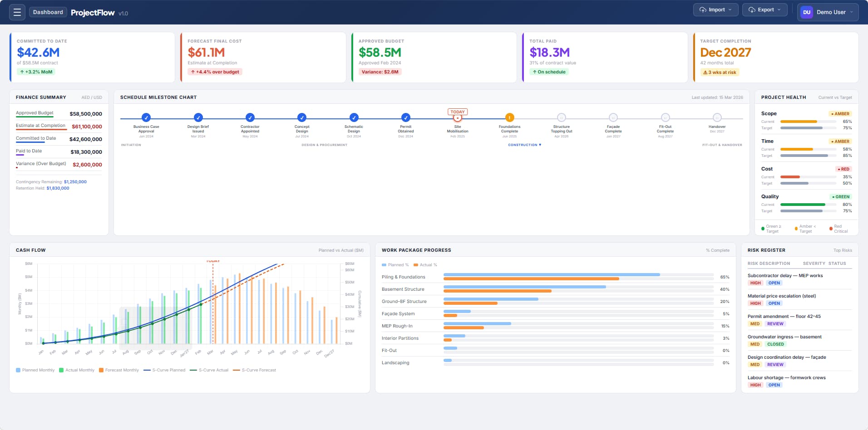Click the Handover milestone circle
Image resolution: width=868 pixels, height=430 pixels.
click(717, 117)
